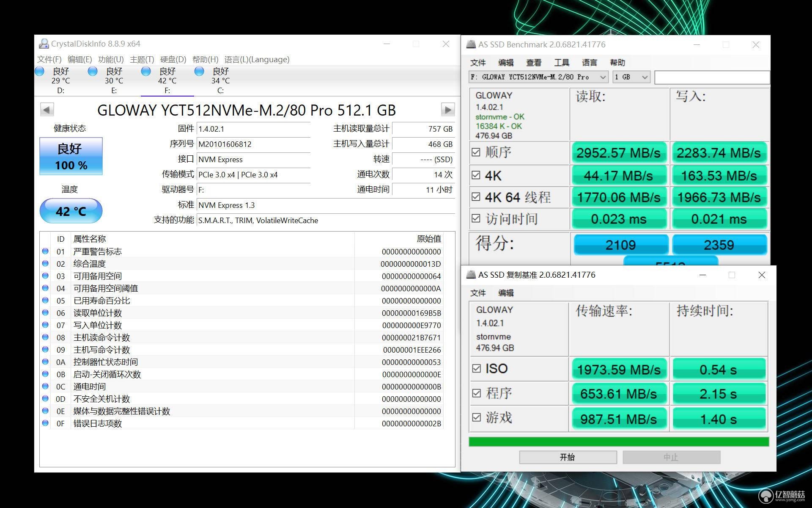Click the 42 °C temperature indicator
Viewport: 812px width, 508px height.
coord(71,211)
